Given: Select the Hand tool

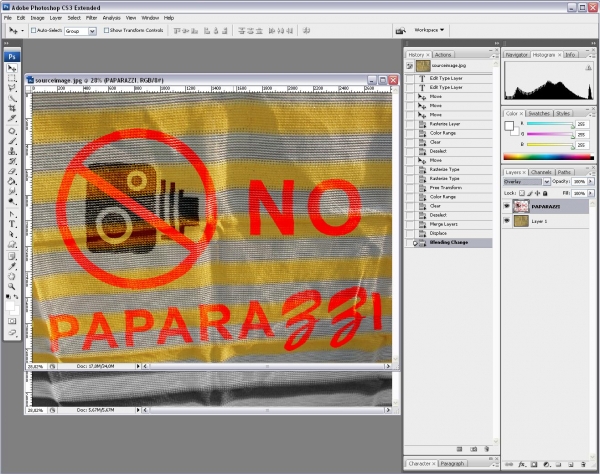Looking at the screenshot, I should tap(12, 276).
